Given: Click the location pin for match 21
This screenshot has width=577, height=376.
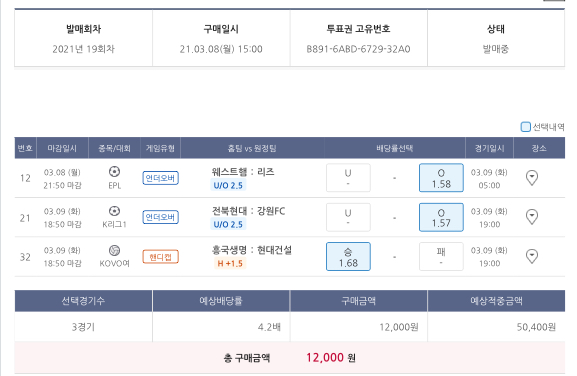Looking at the screenshot, I should (x=532, y=217).
